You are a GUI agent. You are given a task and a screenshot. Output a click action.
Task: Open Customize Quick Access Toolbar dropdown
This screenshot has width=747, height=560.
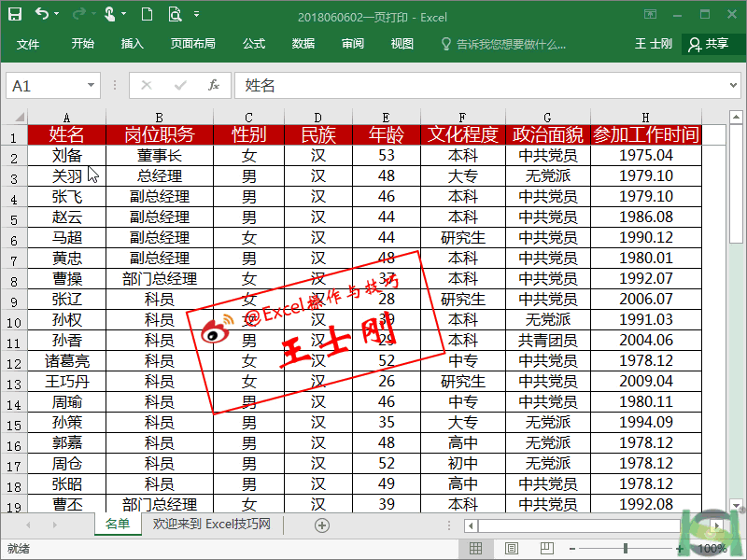click(196, 15)
